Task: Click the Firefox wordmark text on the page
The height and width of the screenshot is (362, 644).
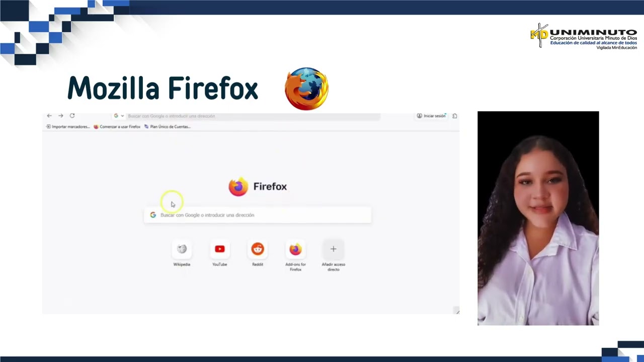Action: pos(270,187)
